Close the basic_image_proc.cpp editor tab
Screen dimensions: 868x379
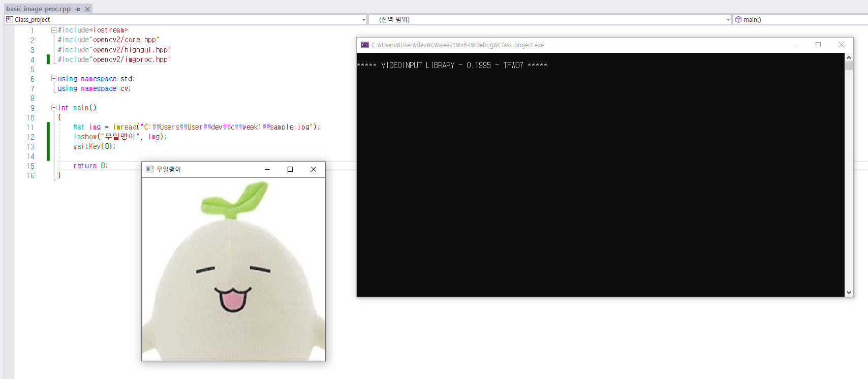pos(87,9)
